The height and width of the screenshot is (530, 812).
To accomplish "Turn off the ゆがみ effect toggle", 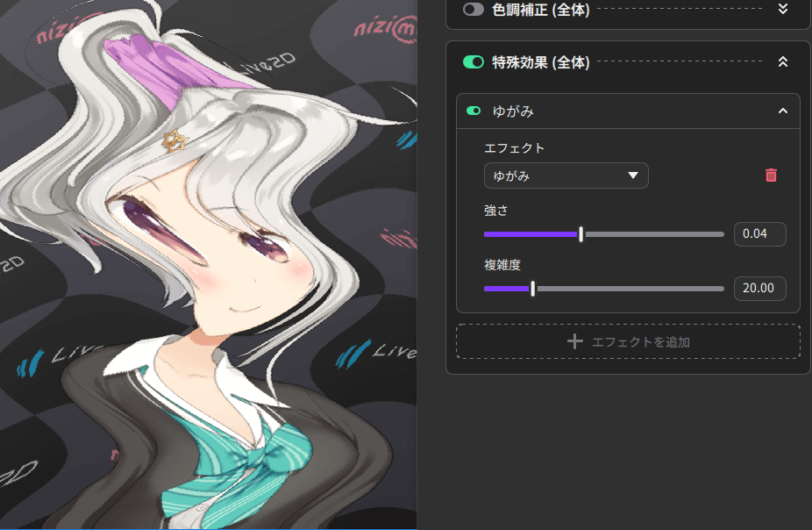I will [474, 111].
